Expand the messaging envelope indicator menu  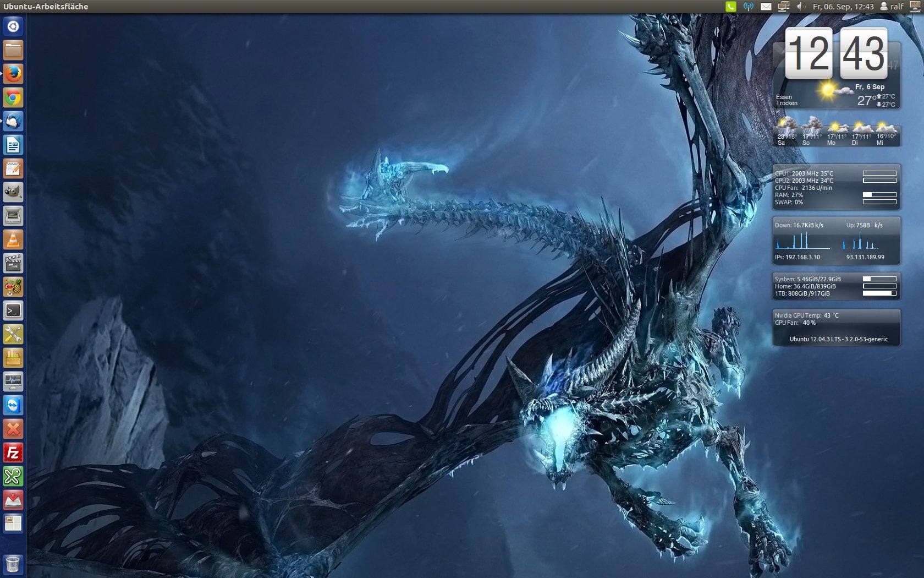766,7
